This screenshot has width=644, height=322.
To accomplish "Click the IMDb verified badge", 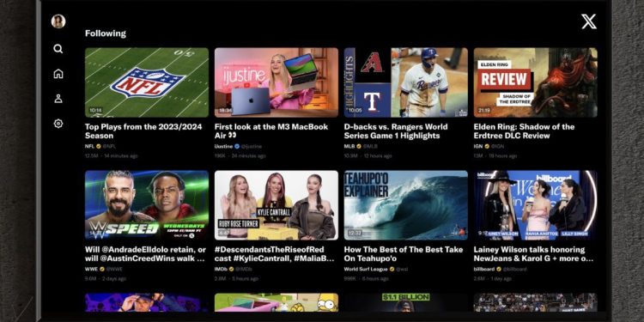I will tap(232, 269).
